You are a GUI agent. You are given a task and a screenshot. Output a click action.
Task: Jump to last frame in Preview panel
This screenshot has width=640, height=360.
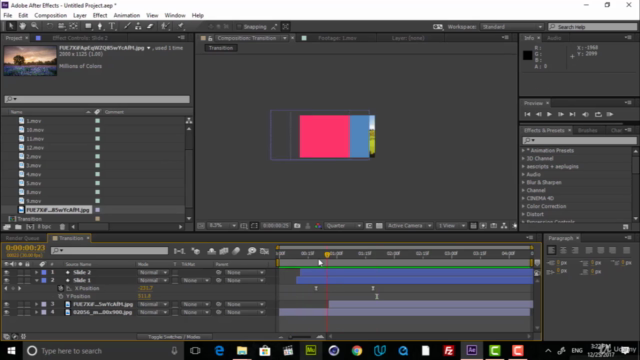tap(572, 115)
